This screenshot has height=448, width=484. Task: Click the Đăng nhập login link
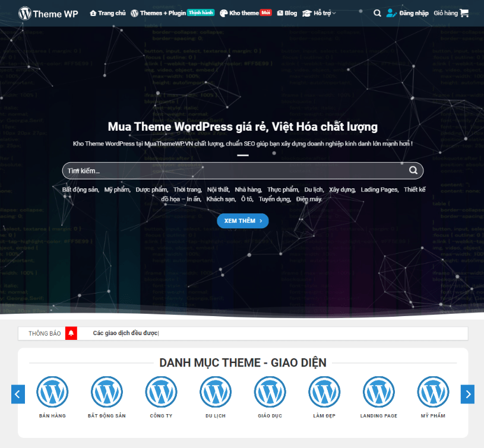[x=407, y=13]
